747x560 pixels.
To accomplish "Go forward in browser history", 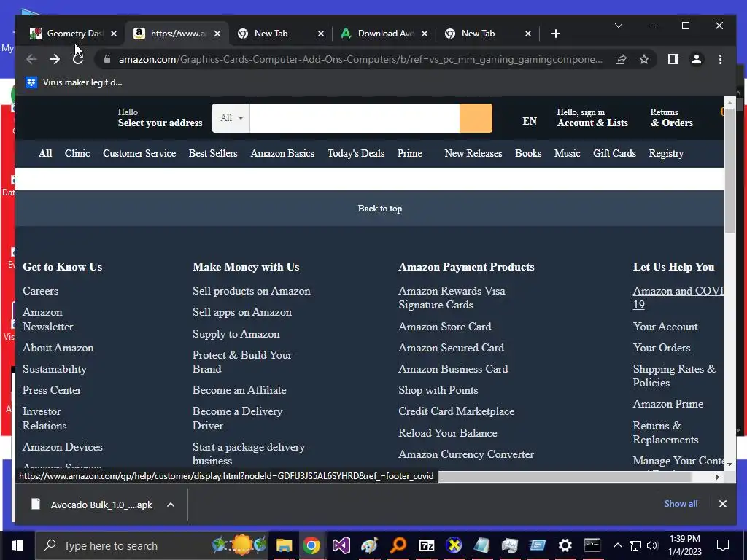I will [x=55, y=59].
